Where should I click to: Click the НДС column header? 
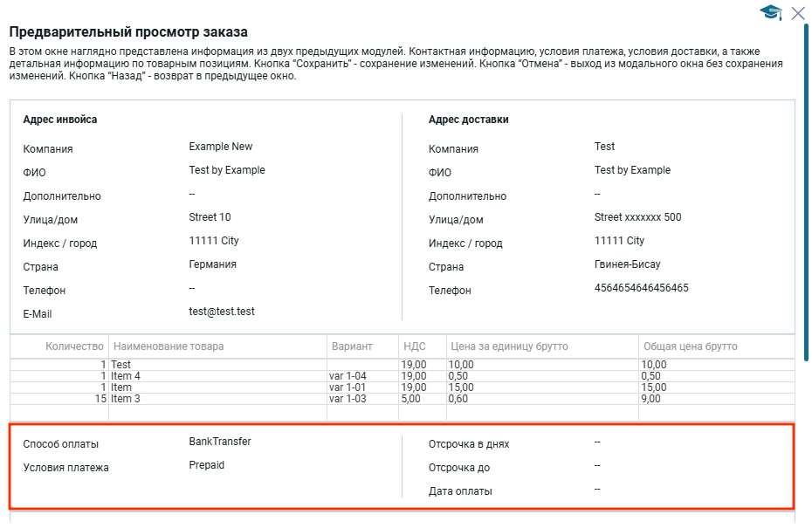415,346
